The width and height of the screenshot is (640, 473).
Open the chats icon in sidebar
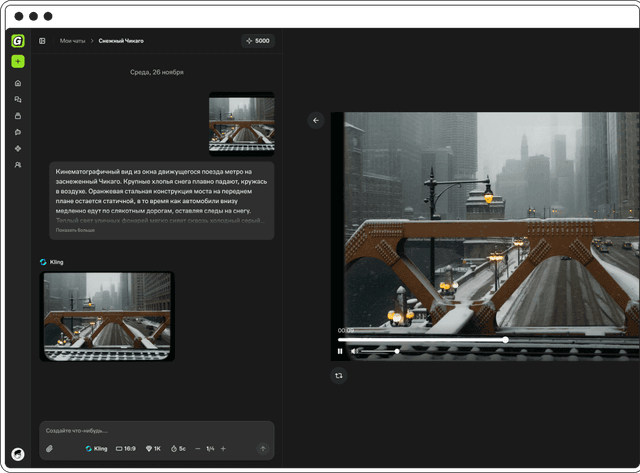[x=18, y=100]
